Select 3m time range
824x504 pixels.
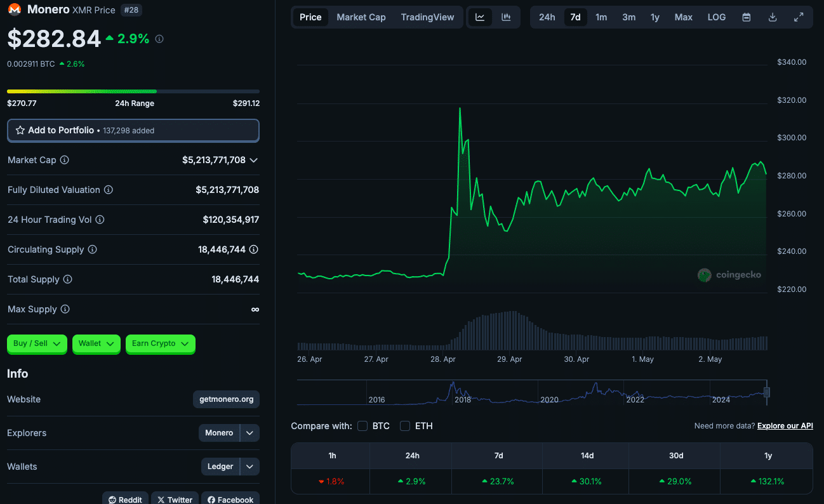(628, 17)
